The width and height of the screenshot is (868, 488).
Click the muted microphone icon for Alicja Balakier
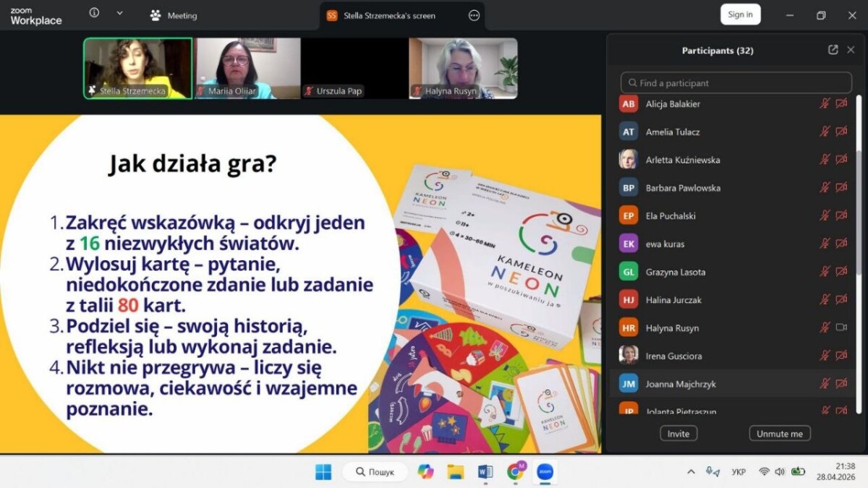(824, 104)
